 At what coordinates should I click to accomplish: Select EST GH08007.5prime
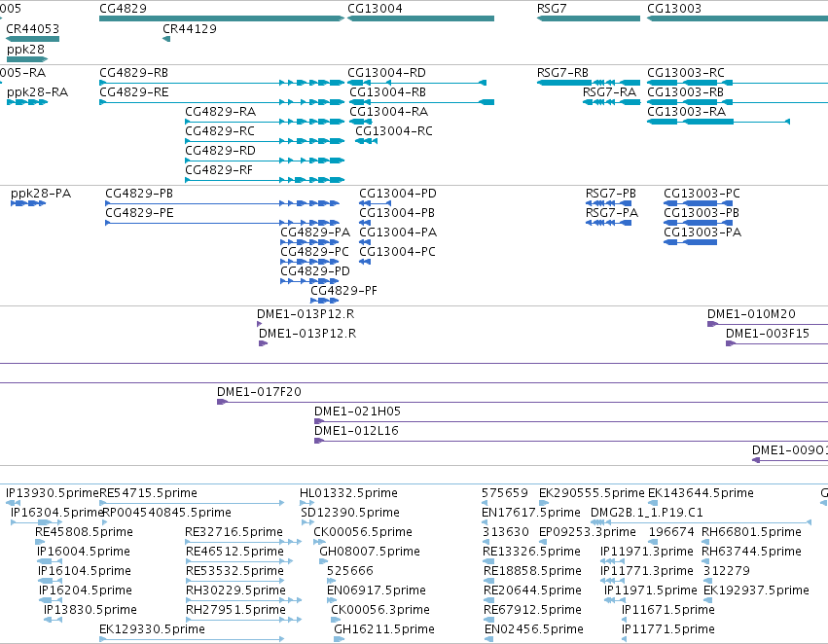pos(370,553)
